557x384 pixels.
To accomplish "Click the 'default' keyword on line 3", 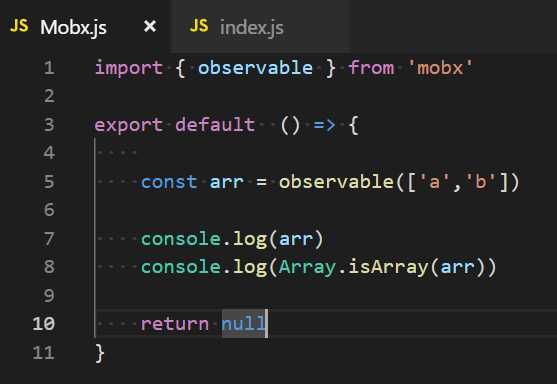I will point(215,125).
